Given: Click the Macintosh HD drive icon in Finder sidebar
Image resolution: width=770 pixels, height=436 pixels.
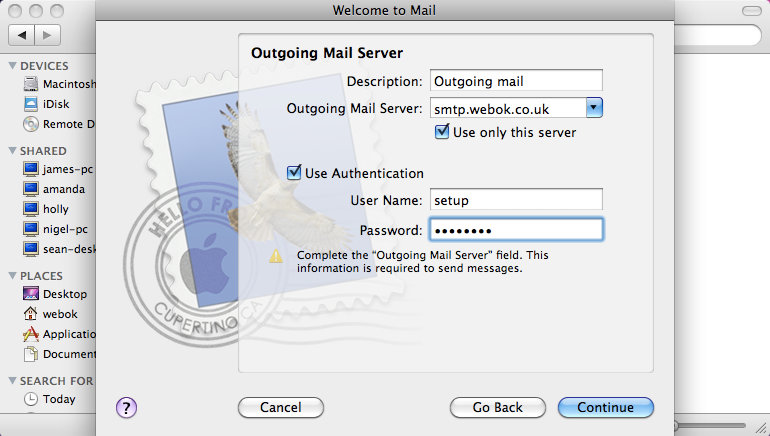Looking at the screenshot, I should pyautogui.click(x=30, y=84).
